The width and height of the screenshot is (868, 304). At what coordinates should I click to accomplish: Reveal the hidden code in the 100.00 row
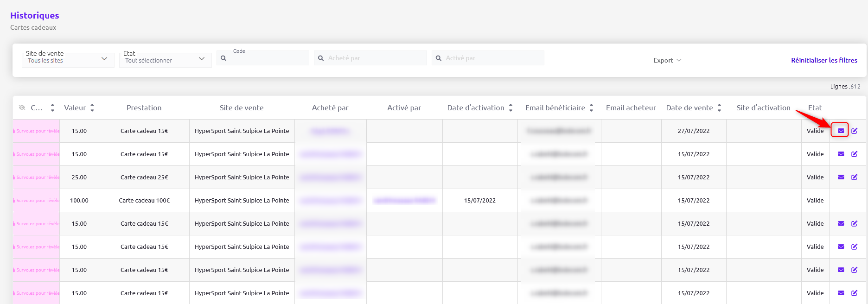36,200
